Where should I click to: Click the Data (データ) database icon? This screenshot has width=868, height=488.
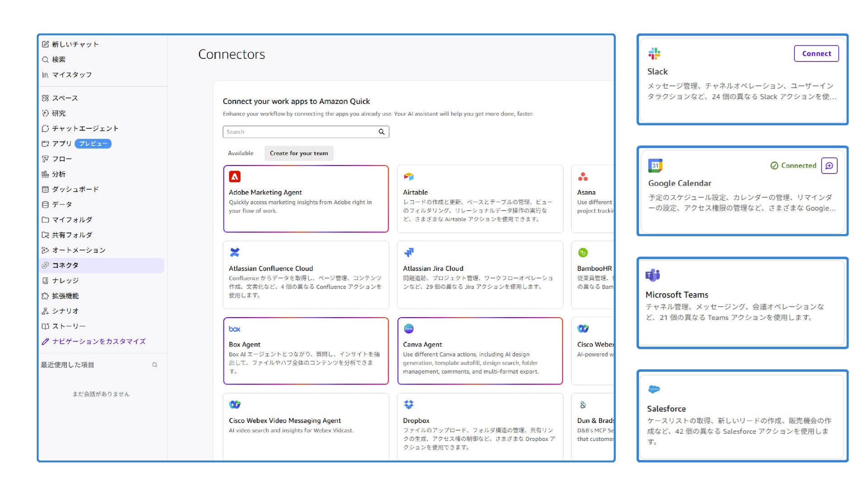45,205
